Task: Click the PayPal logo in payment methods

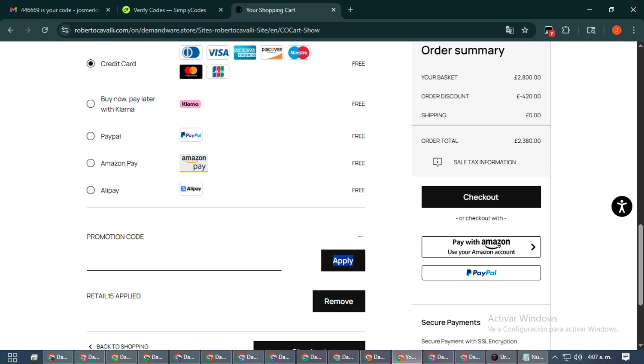Action: coord(191,135)
